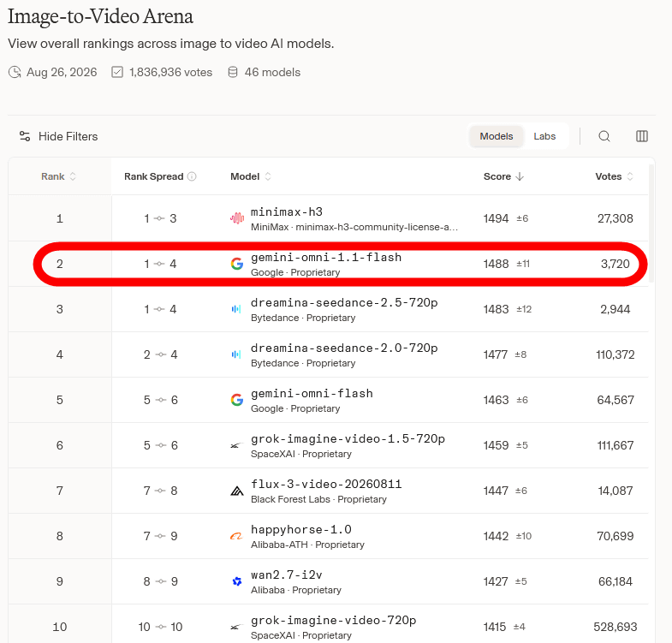Sort by the Score column header
This screenshot has width=672, height=643.
coord(503,176)
